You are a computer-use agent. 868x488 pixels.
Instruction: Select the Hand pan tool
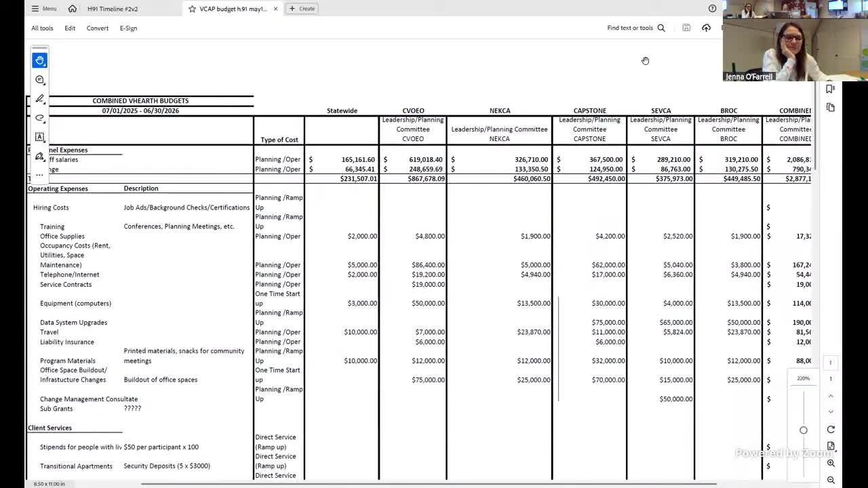pyautogui.click(x=40, y=60)
